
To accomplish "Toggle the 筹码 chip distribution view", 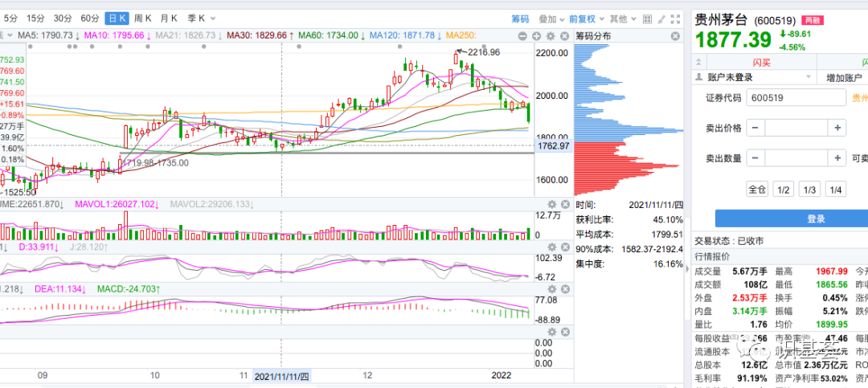I will 520,18.
